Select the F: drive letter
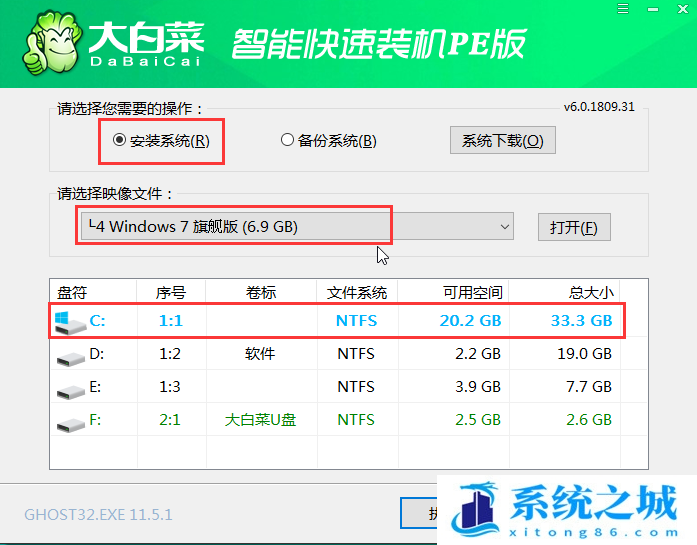The image size is (697, 545). [x=95, y=420]
